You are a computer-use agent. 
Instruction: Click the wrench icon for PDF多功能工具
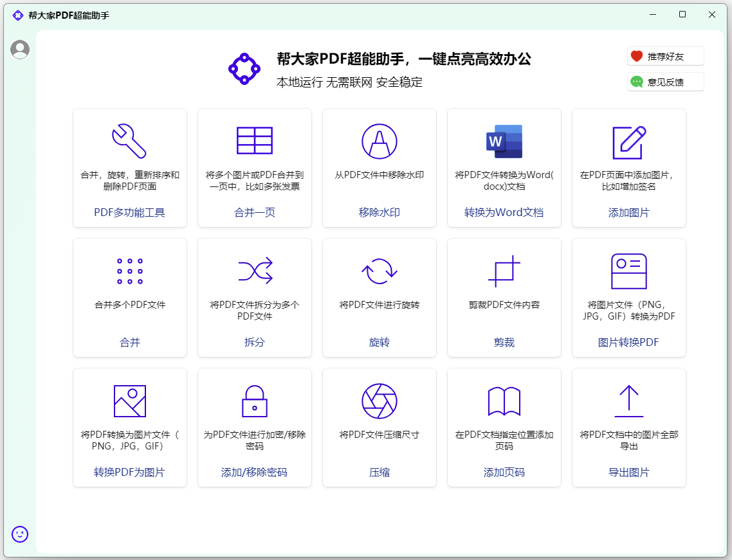(x=129, y=141)
